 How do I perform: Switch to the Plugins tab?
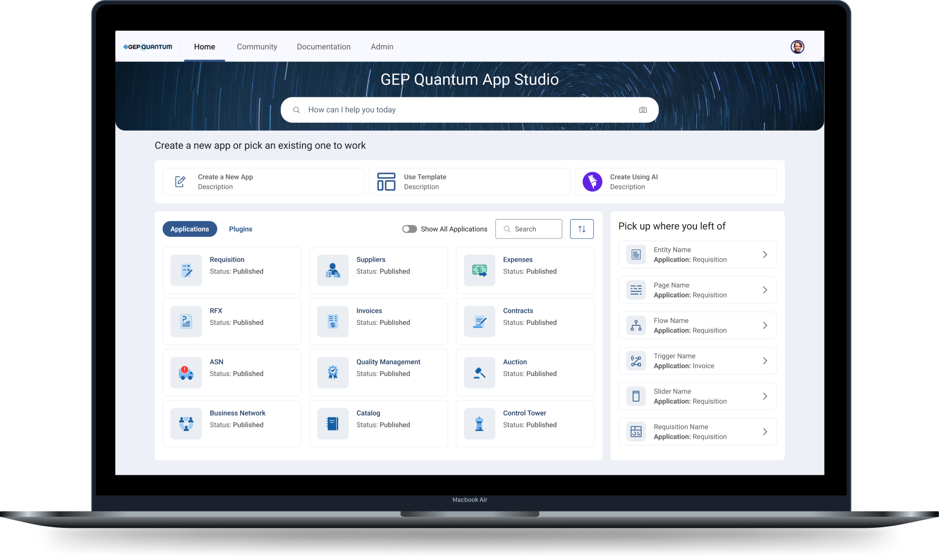point(241,229)
